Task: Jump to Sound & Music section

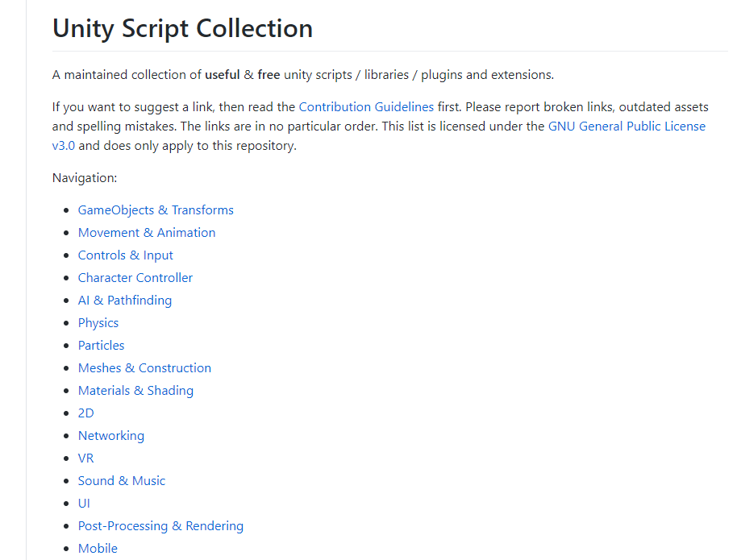Action: click(x=122, y=480)
